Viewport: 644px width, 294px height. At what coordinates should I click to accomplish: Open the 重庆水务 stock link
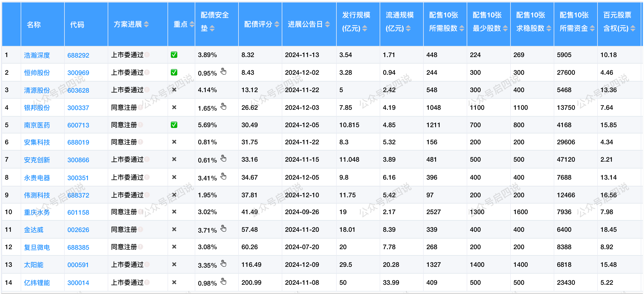[37, 212]
